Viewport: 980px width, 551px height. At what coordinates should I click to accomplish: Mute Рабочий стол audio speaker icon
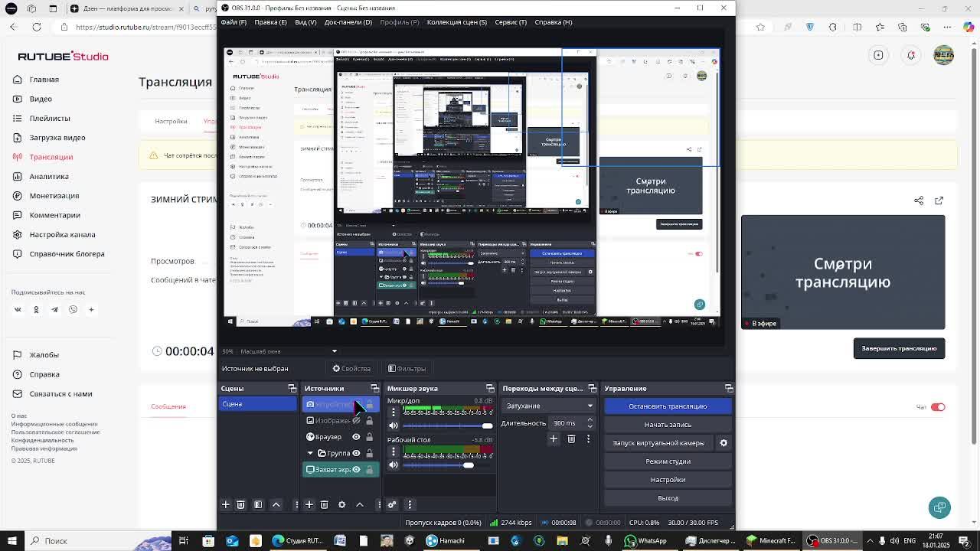point(394,465)
